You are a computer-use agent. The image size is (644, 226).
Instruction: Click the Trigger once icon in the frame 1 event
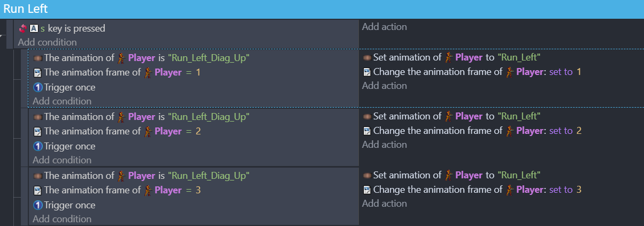point(37,87)
